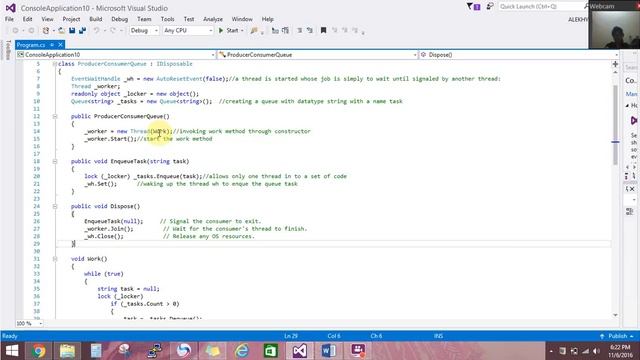The image size is (640, 360).
Task: Click the Quick Launch search field
Action: 542,7
